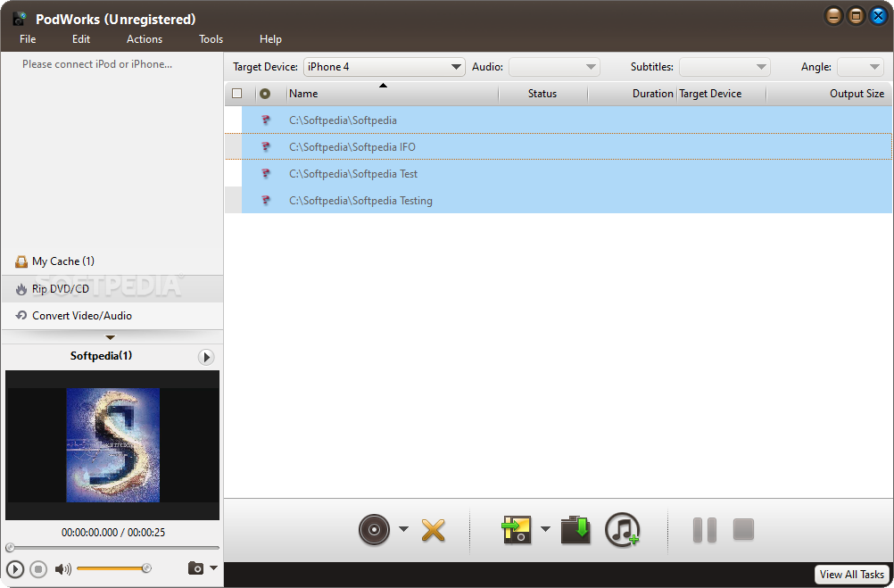Stop the preview video
Viewport: 894px width, 588px height.
point(38,569)
